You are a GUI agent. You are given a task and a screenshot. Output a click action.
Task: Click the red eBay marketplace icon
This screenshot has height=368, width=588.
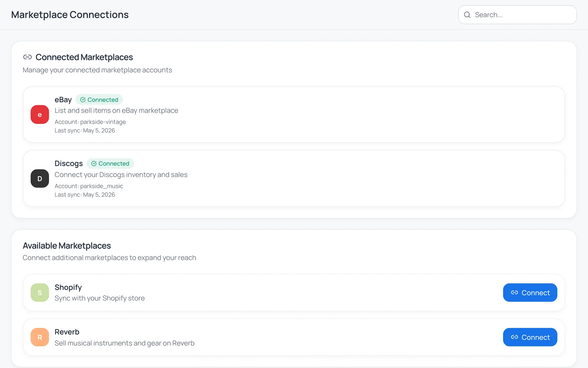[x=40, y=114]
